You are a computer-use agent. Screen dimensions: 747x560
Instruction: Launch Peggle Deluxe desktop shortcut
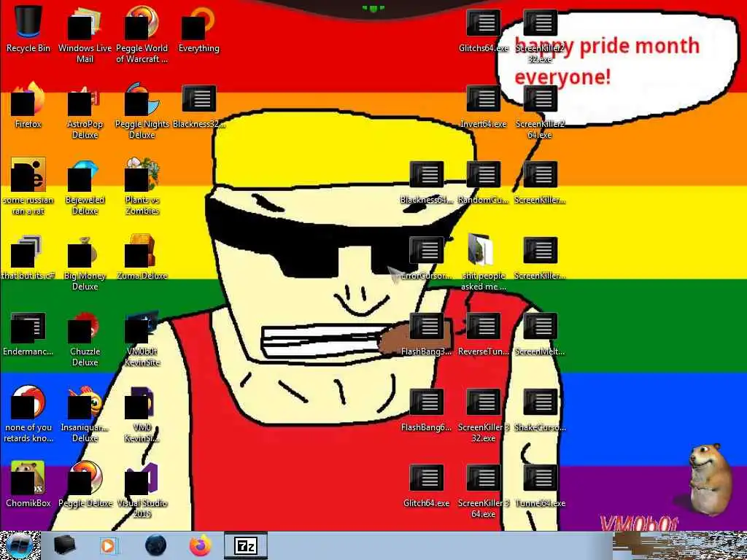(85, 483)
